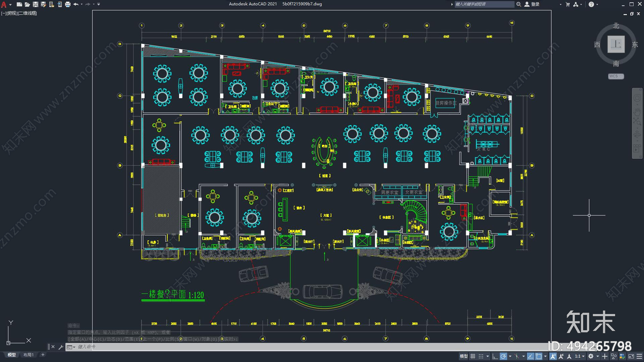Redo the last undone action

(88, 4)
